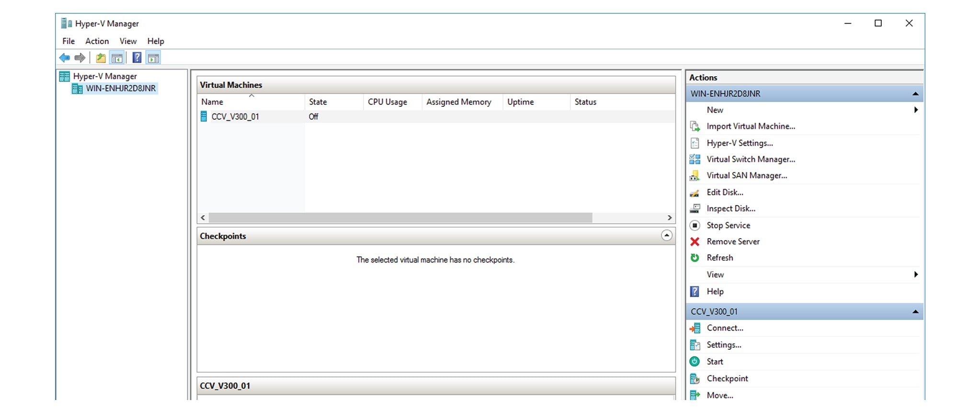Click the Off state cell
Screen dimensions: 980x413
[313, 116]
